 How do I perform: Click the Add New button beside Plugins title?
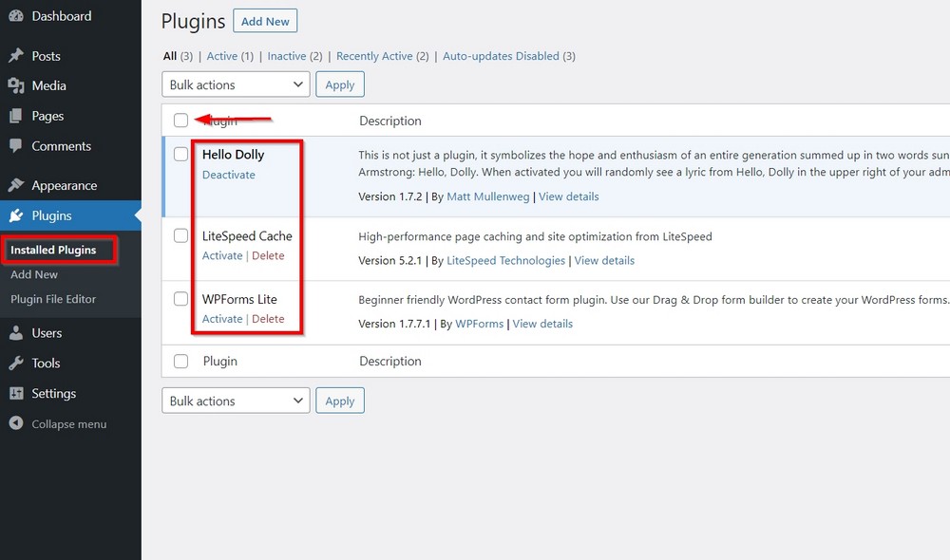265,21
